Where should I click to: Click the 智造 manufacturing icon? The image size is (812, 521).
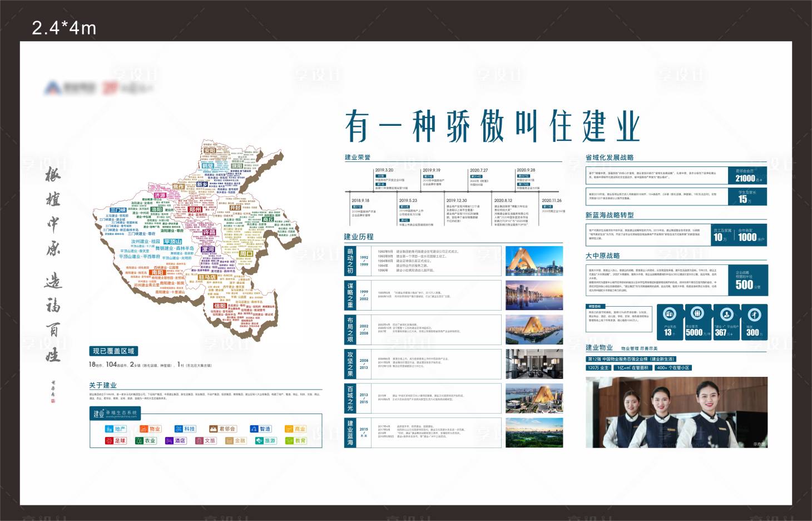[261, 429]
